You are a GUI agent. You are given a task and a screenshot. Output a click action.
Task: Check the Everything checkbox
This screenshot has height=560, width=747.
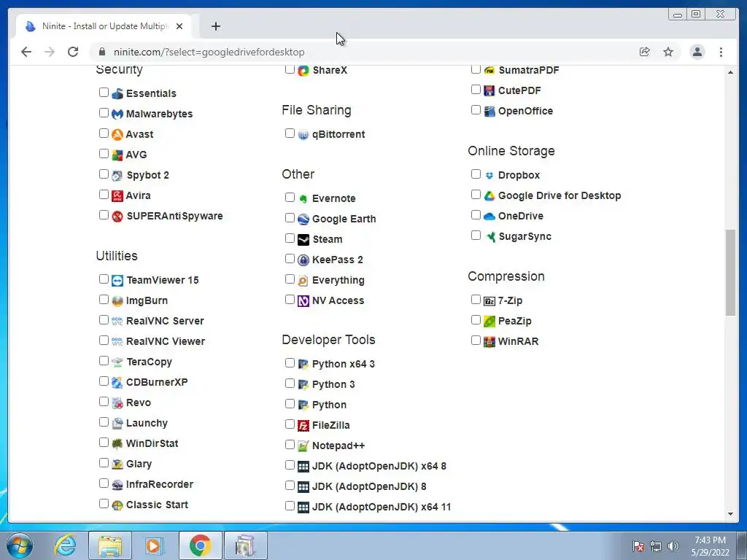pos(290,279)
